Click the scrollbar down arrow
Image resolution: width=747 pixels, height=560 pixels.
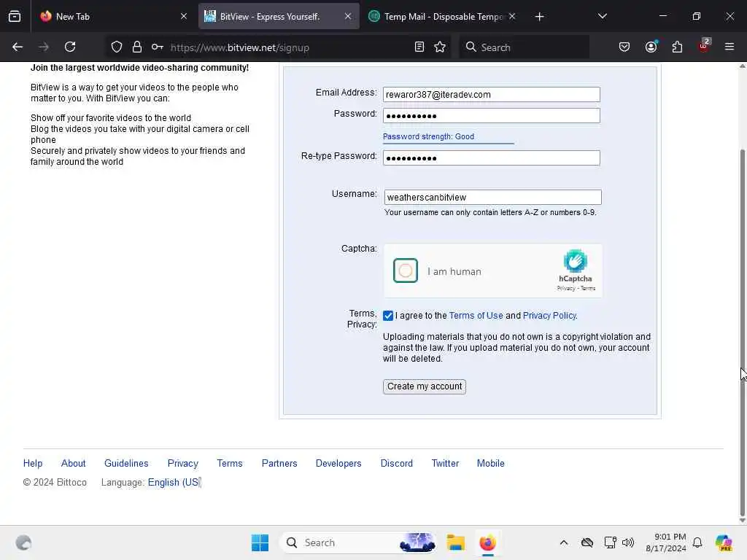[x=742, y=521]
